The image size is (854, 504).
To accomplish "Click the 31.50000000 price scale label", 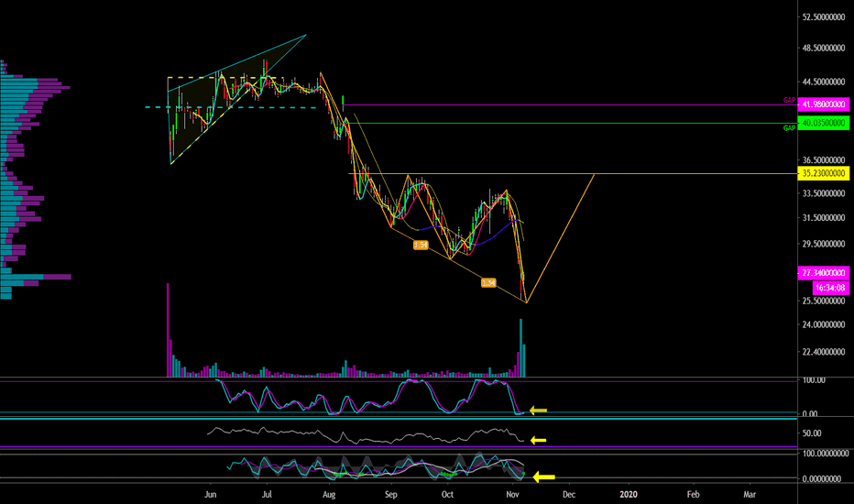I will (824, 218).
